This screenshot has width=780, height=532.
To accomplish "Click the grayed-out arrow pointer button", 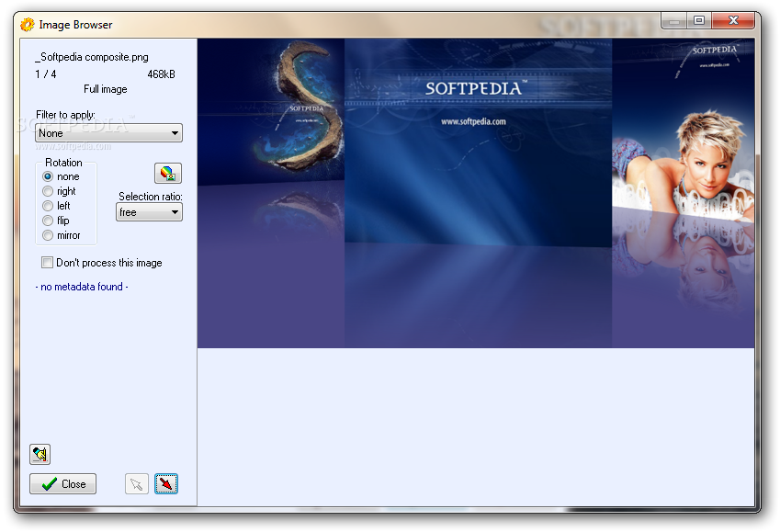I will tap(136, 483).
